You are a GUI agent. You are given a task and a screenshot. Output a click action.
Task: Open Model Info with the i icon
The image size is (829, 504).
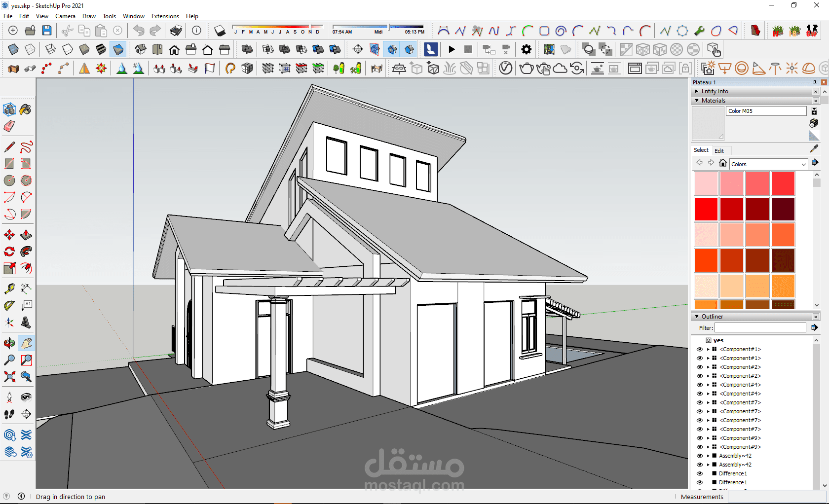pos(196,31)
